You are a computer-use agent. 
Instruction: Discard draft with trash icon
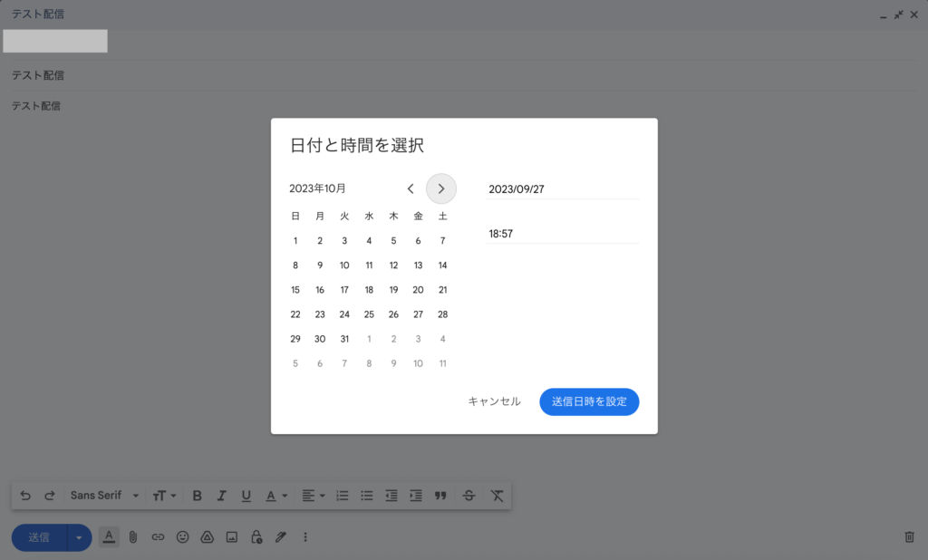click(909, 536)
